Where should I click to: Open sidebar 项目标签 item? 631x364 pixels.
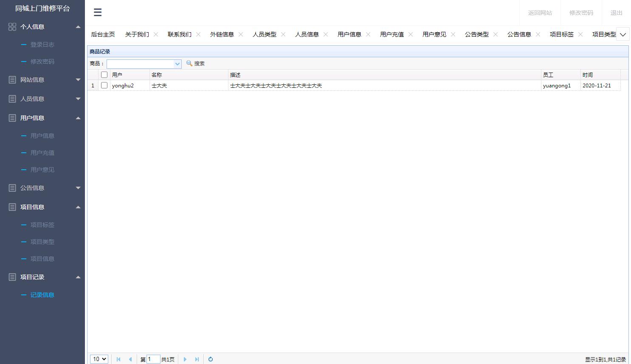pyautogui.click(x=42, y=225)
